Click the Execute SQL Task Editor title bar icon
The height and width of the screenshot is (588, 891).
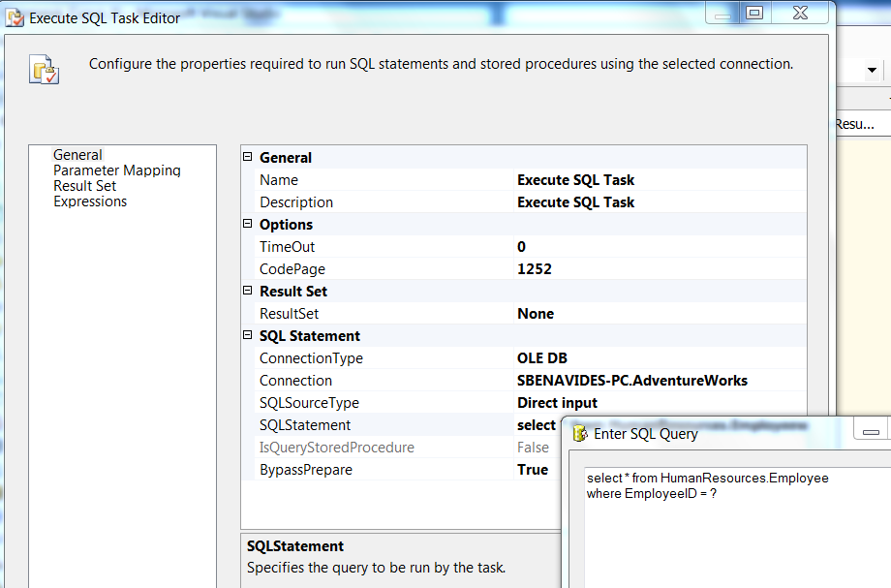15,14
